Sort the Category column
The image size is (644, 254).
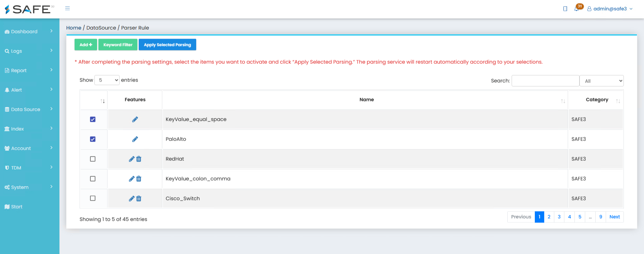click(618, 101)
